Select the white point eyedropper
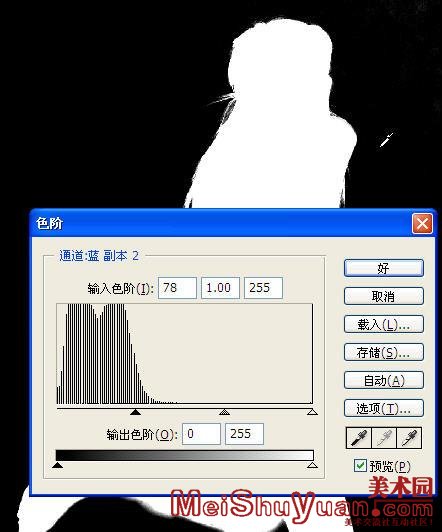Screen dimensions: 442x532 [x=409, y=438]
